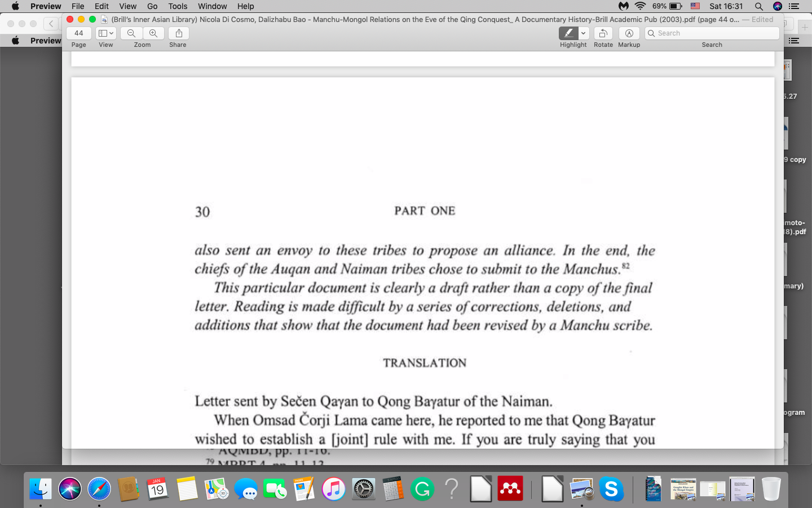Open the Go menu

coord(152,6)
